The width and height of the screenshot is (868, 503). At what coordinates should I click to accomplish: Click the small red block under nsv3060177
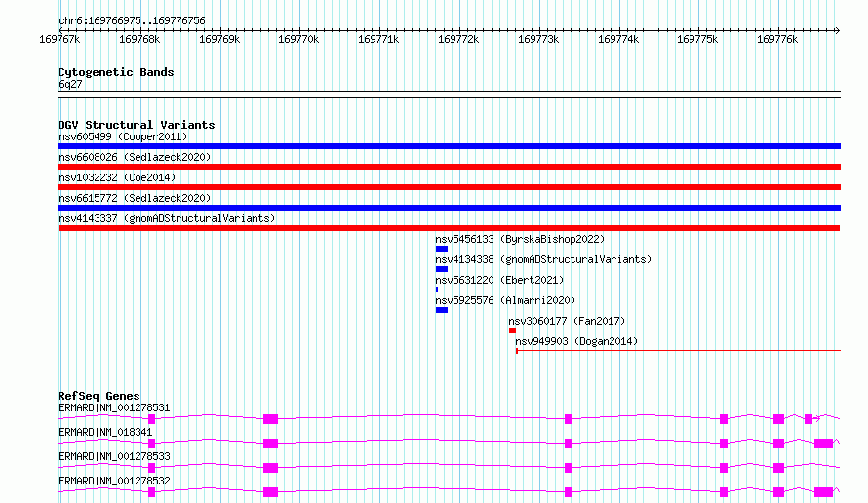(513, 330)
